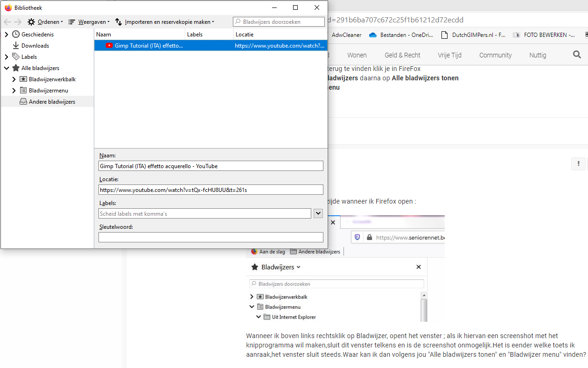Viewport: 588px width, 368px height.
Task: Open the Labels dropdown arrow button
Action: pos(318,213)
